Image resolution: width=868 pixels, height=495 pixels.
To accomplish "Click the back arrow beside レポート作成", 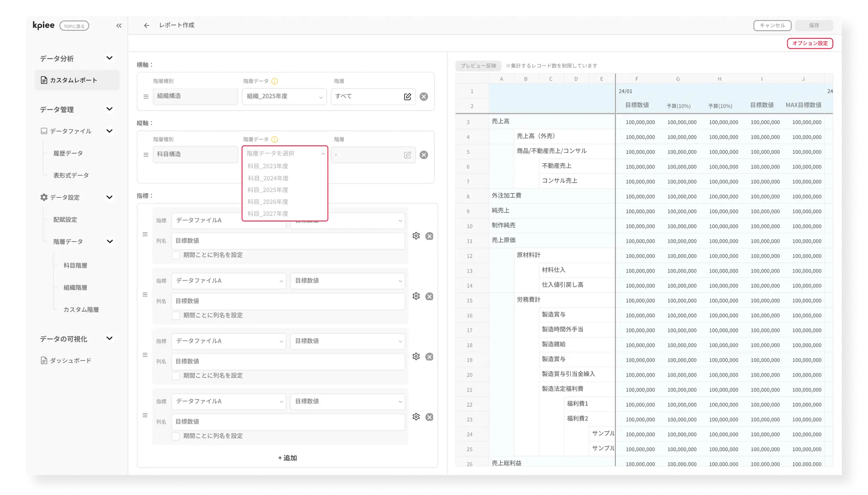I will 147,25.
